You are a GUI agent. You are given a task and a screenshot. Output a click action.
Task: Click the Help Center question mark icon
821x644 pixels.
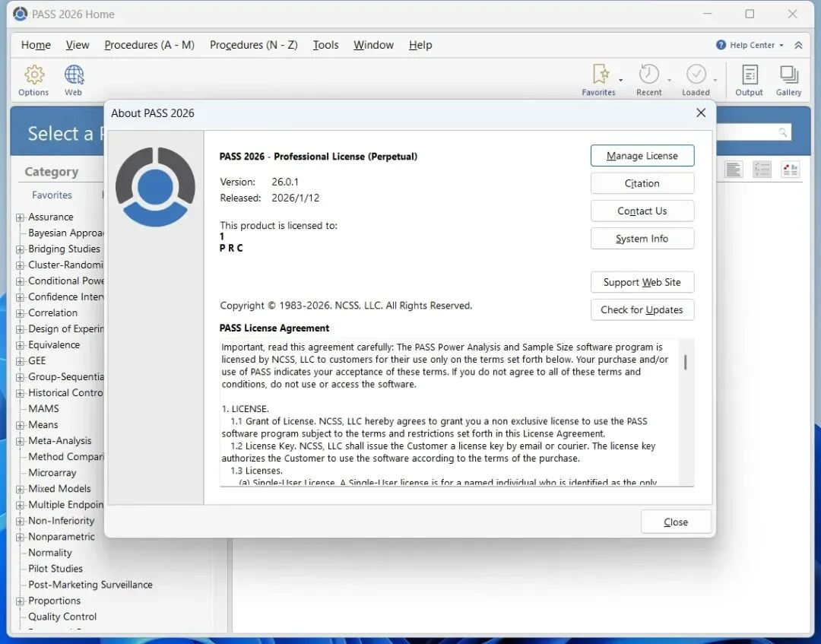pos(721,45)
